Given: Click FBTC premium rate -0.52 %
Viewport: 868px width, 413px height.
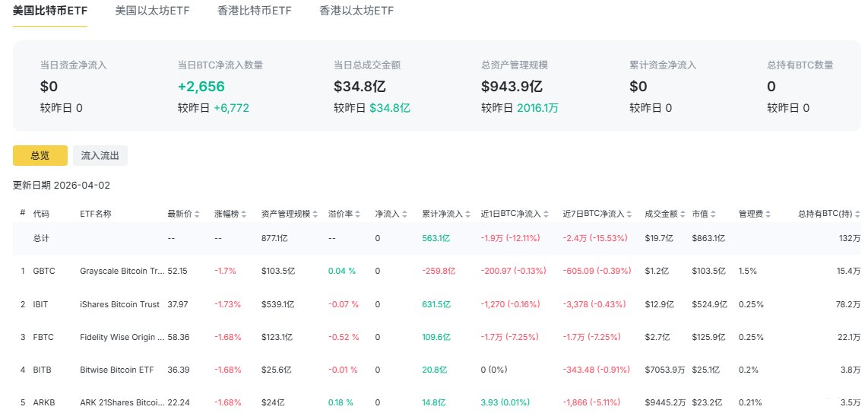Looking at the screenshot, I should click(x=344, y=337).
